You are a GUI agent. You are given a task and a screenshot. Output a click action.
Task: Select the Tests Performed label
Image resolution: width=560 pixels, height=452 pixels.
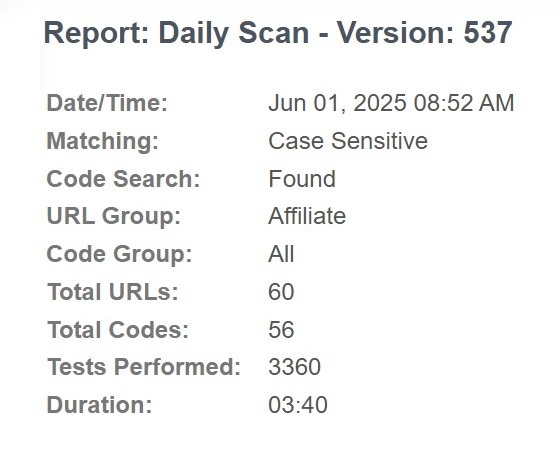tap(144, 367)
